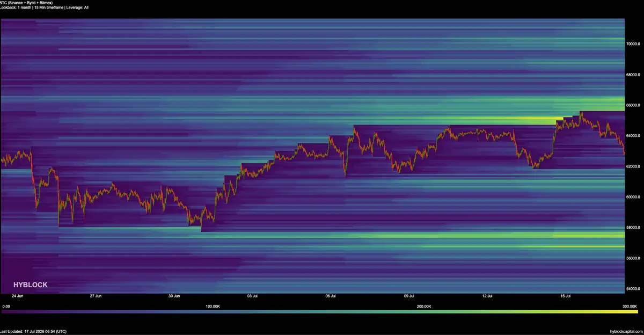This screenshot has width=644, height=335.
Task: Click the chart title 'BTC (Binance + Bybit + Bitmex)'
Action: pos(25,3)
